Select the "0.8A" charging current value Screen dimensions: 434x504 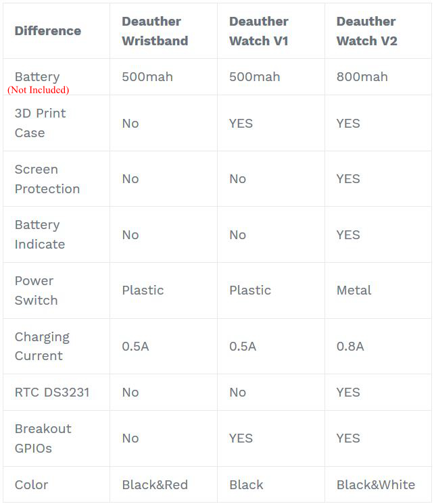(x=350, y=347)
